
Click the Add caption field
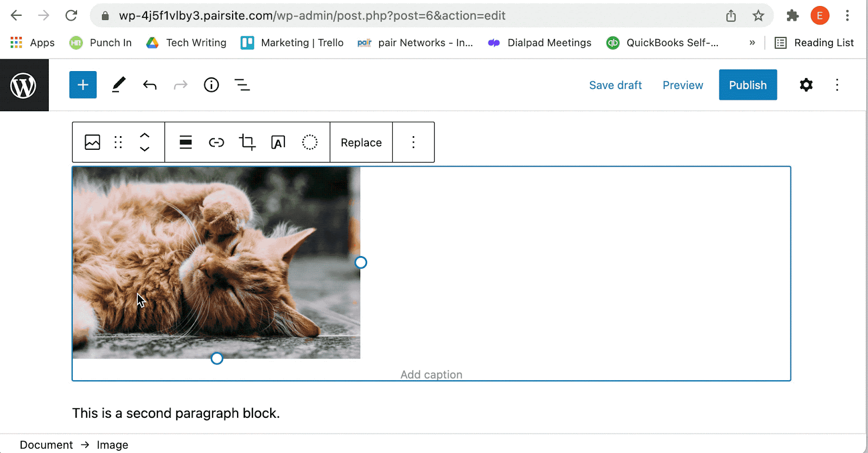click(x=431, y=374)
